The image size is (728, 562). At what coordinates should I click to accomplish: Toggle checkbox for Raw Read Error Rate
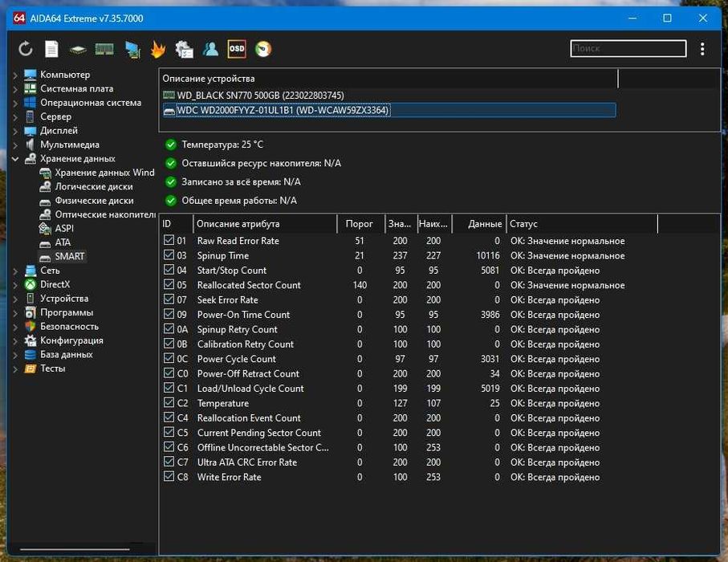pyautogui.click(x=169, y=240)
